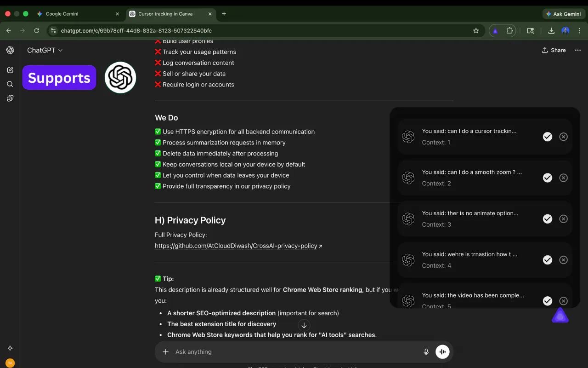Click the purple triangle extension floating icon
The height and width of the screenshot is (368, 588).
point(560,315)
